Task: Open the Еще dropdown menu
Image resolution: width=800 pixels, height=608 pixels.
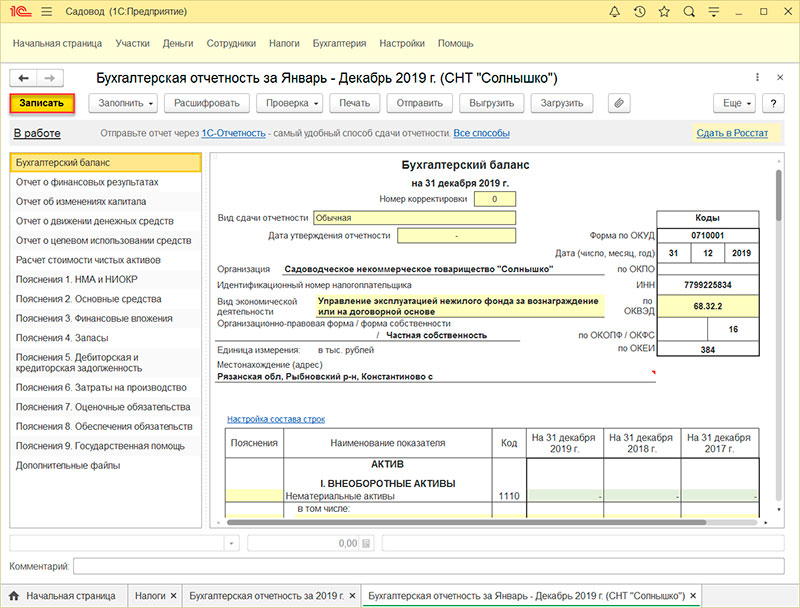Action: [x=734, y=103]
